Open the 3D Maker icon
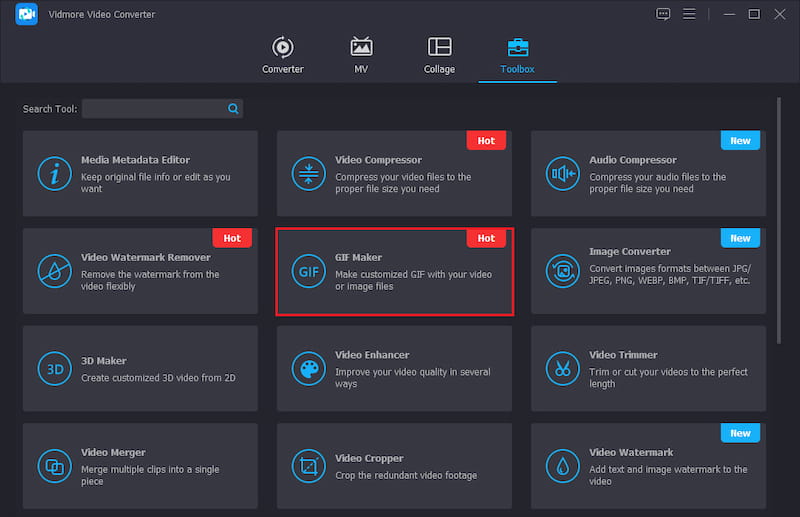This screenshot has height=517, width=800. click(54, 368)
